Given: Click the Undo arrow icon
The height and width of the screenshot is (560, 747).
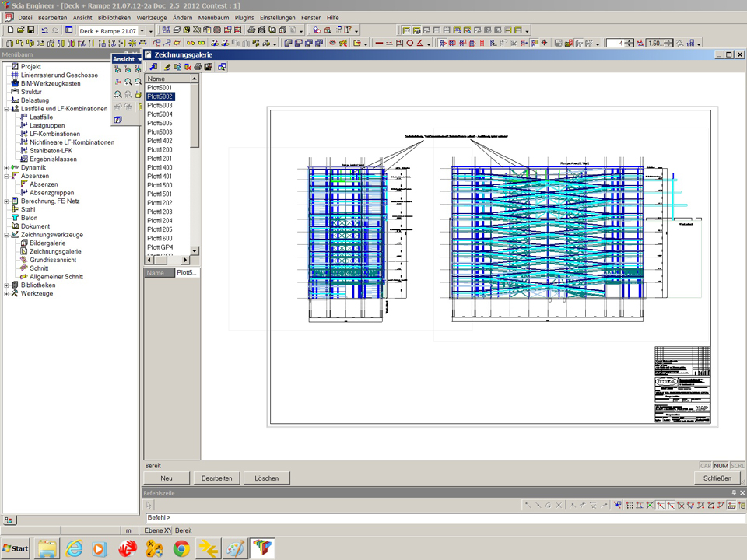Looking at the screenshot, I should [44, 30].
